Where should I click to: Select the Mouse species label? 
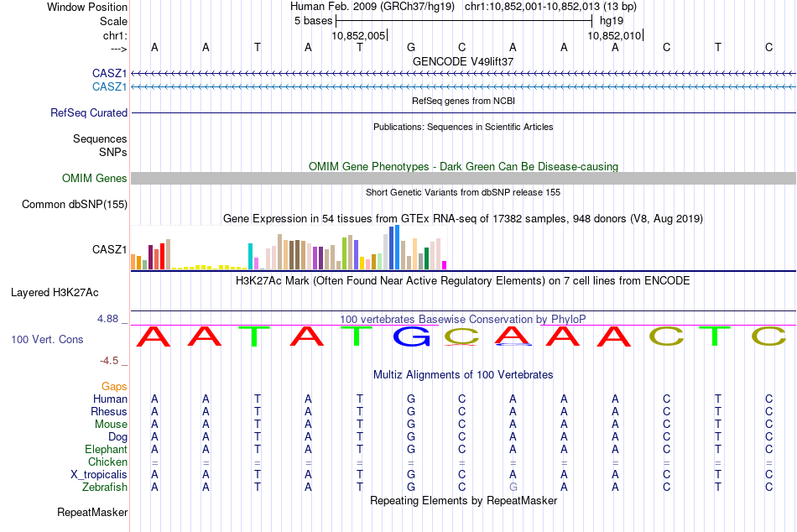[x=111, y=425]
